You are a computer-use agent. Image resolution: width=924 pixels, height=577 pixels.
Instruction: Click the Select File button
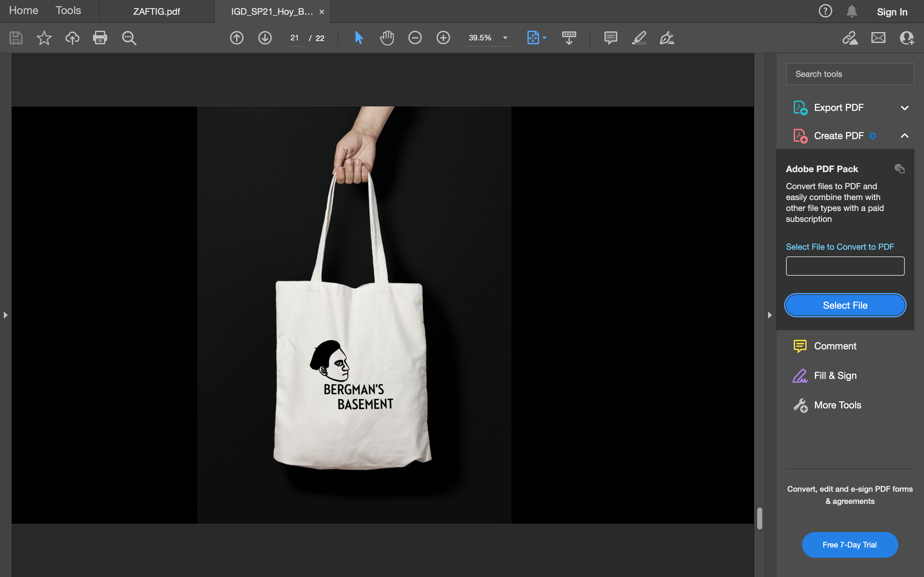point(845,305)
